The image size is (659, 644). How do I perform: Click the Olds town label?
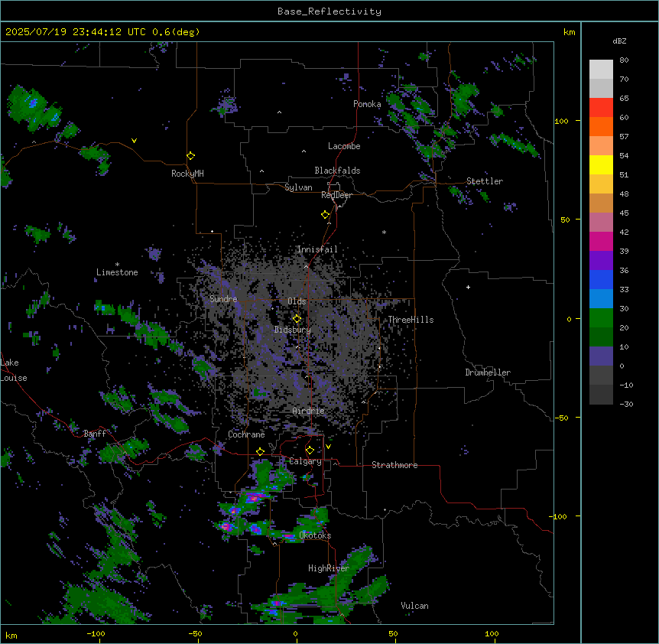(297, 301)
